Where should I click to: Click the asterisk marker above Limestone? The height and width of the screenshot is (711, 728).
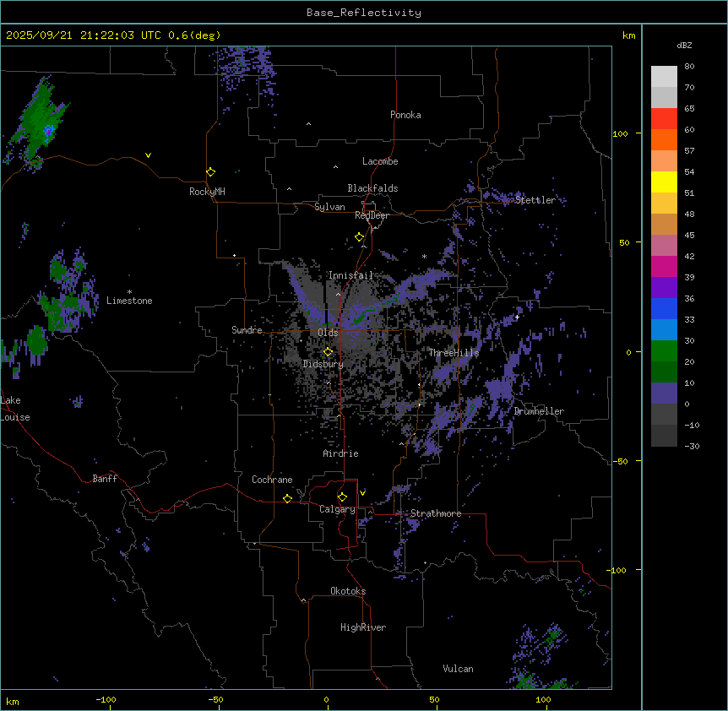click(x=129, y=291)
